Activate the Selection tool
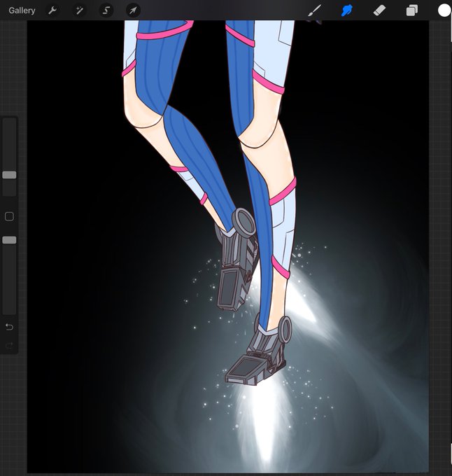The image size is (452, 476). click(106, 10)
